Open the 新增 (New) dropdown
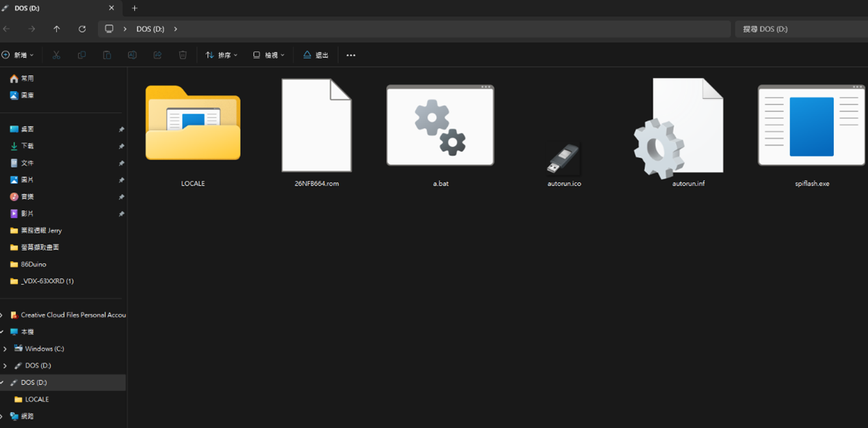Viewport: 868px width, 428px height. [x=18, y=55]
